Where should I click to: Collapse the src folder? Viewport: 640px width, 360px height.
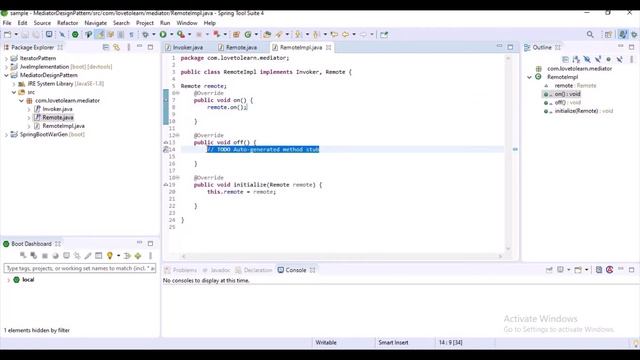tap(14, 92)
